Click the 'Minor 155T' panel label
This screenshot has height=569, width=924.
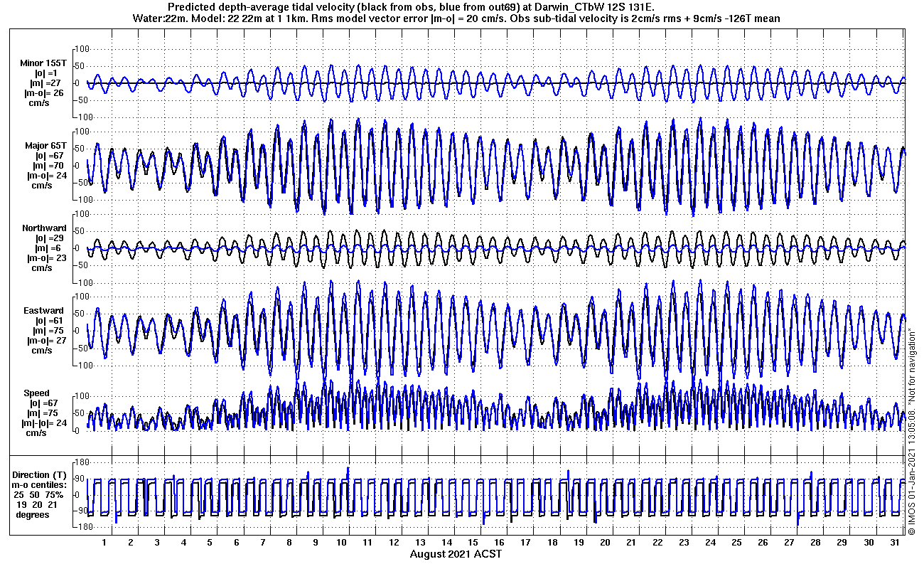(43, 63)
